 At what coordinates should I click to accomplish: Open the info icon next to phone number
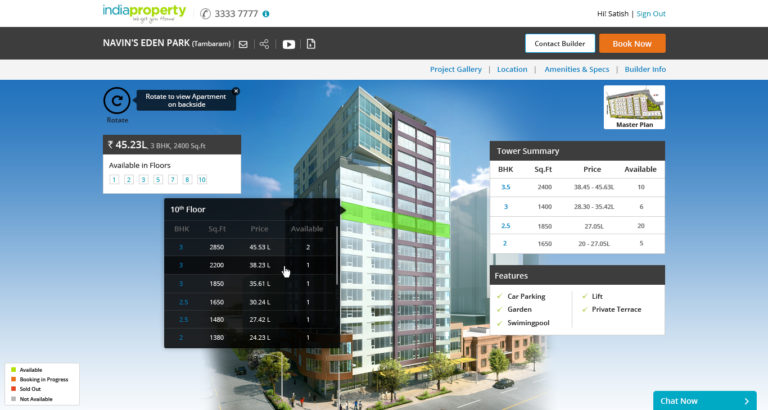266,14
